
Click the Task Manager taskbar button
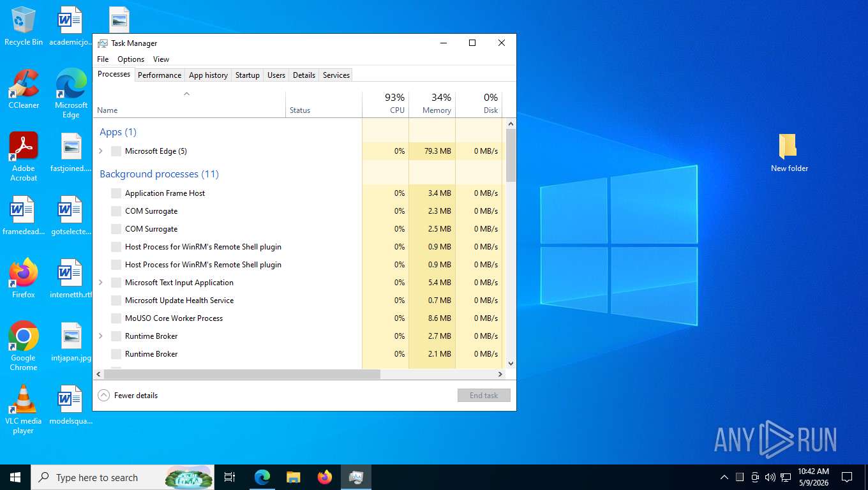click(x=356, y=477)
